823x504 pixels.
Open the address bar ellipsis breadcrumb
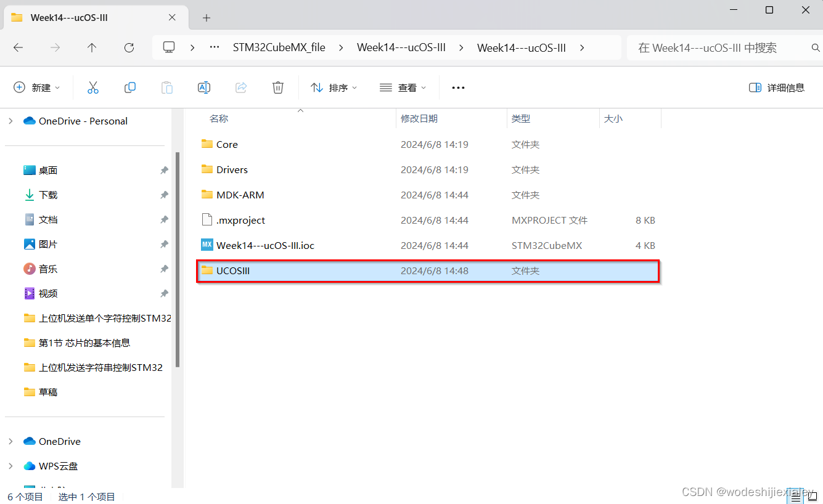tap(215, 47)
